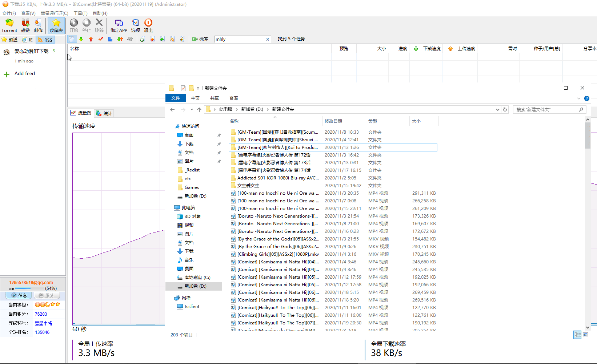Viewport: 597px width, 364px height.
Task: Open the make torrent (制作) tool
Action: point(38,26)
